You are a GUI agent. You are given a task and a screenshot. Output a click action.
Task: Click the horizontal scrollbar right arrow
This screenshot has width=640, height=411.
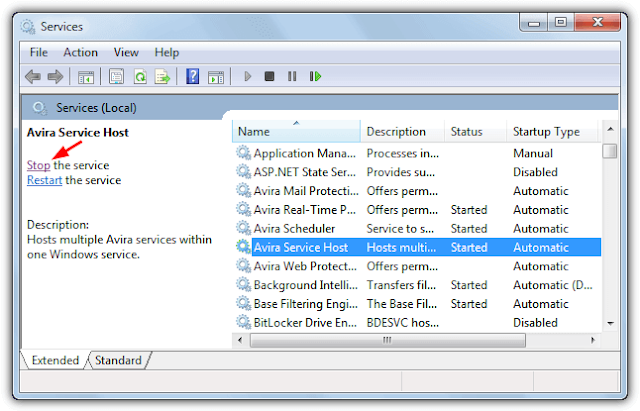(x=593, y=340)
